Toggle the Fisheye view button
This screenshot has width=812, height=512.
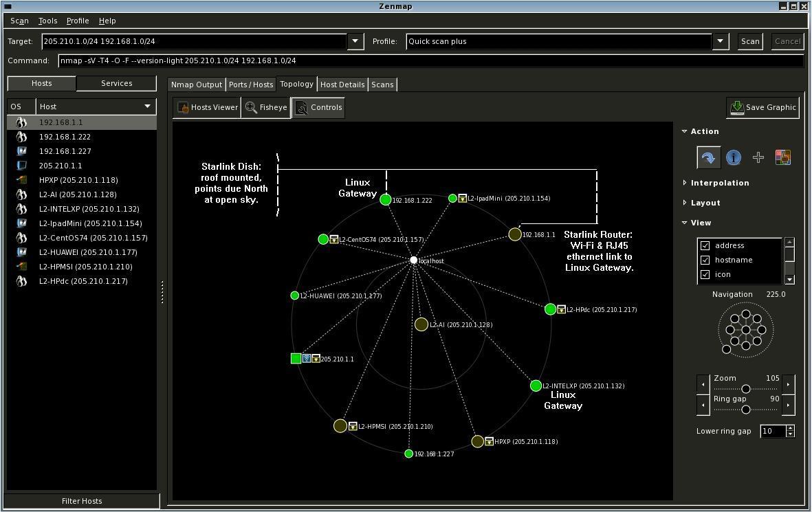[x=266, y=107]
